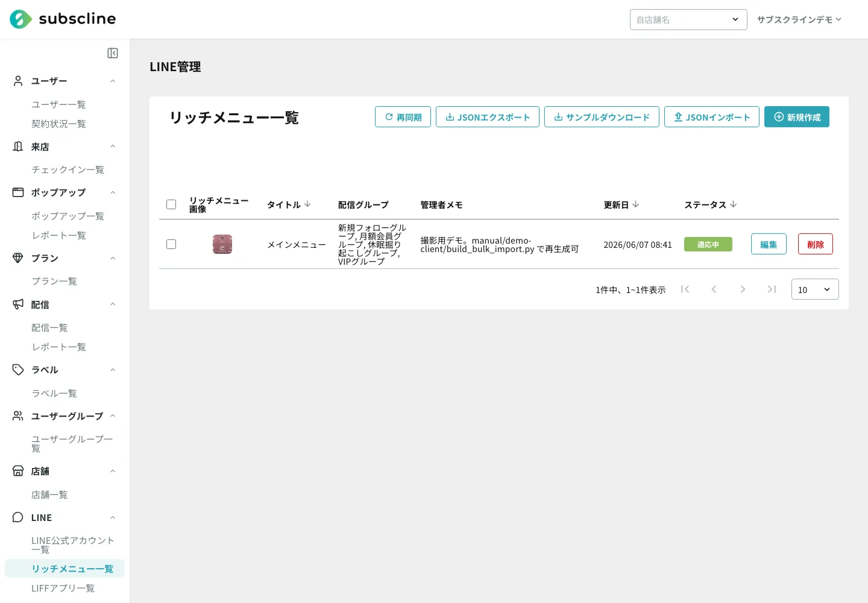Click the megaphone icon beside 配信

(18, 305)
